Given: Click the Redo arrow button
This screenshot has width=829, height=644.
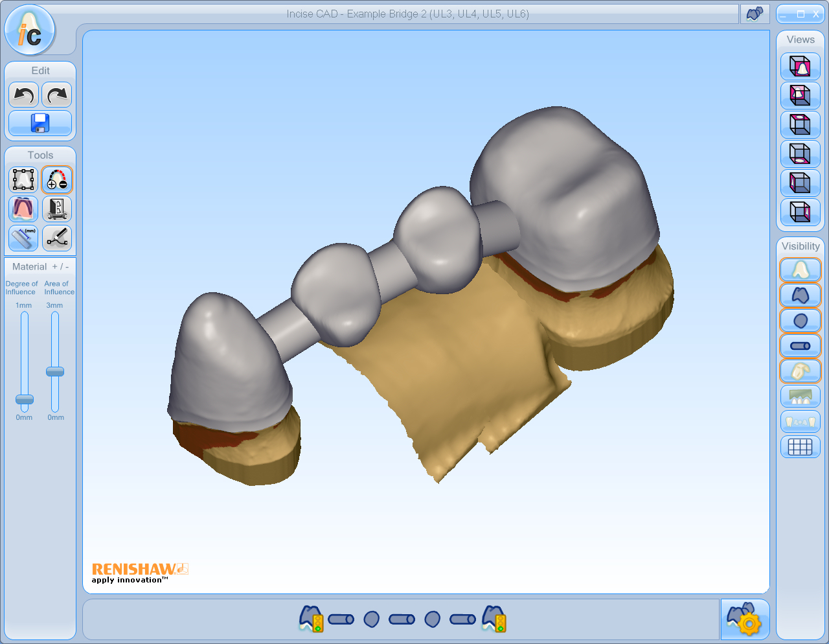Looking at the screenshot, I should [57, 95].
